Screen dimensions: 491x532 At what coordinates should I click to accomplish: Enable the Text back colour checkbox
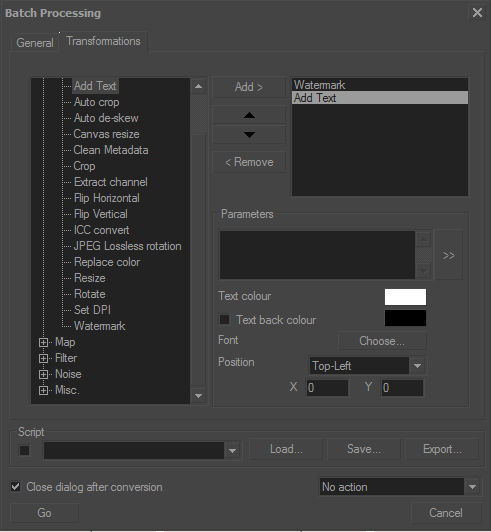tap(224, 320)
